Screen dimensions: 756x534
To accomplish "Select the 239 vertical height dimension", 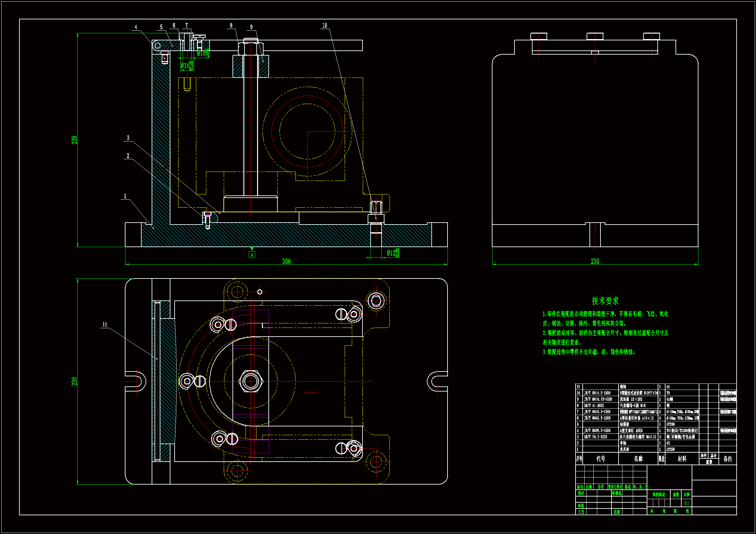I will pos(75,140).
